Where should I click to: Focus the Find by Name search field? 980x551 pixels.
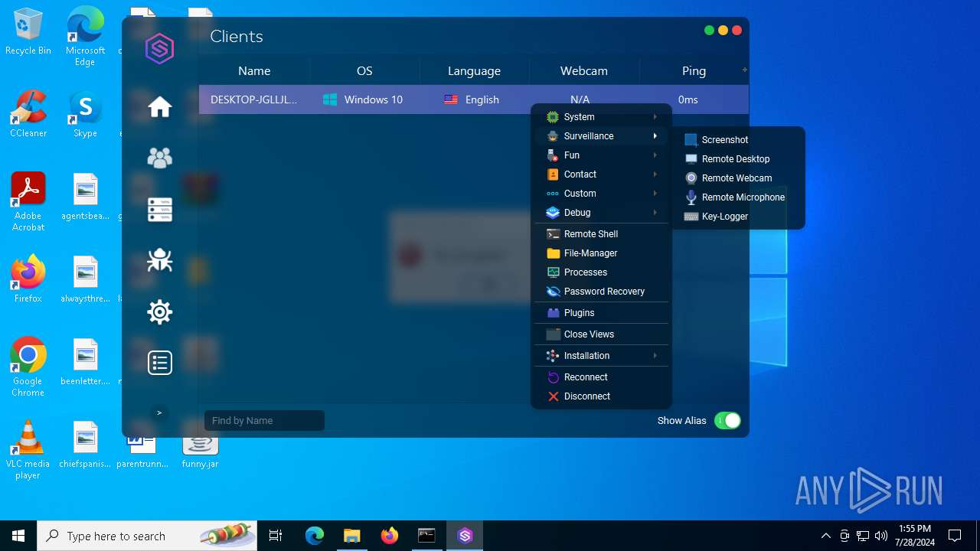[x=264, y=420]
